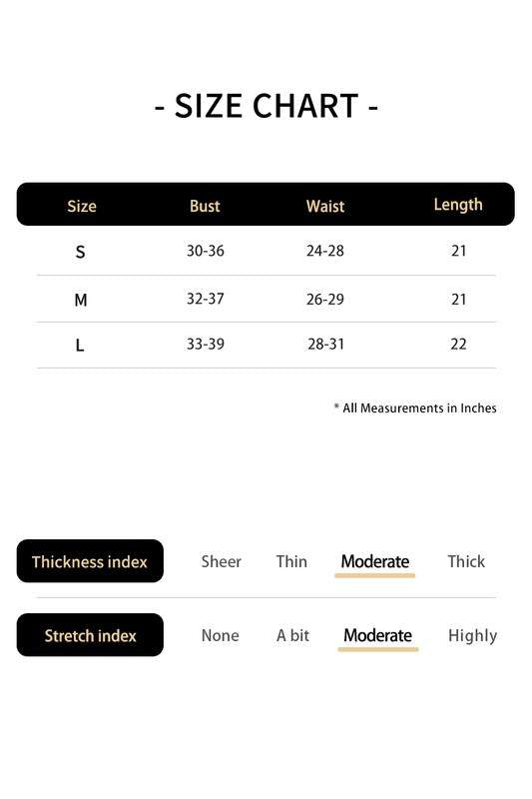Click the SIZE CHART title

click(x=266, y=106)
